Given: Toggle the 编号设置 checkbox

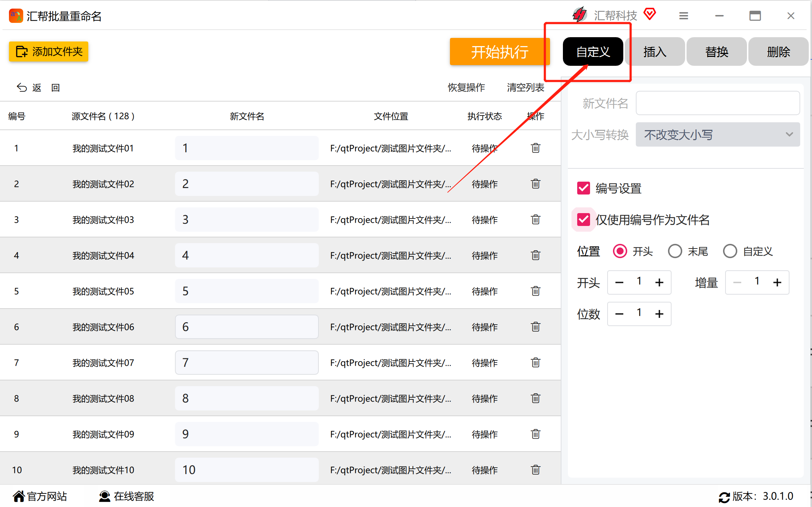Looking at the screenshot, I should pos(584,188).
